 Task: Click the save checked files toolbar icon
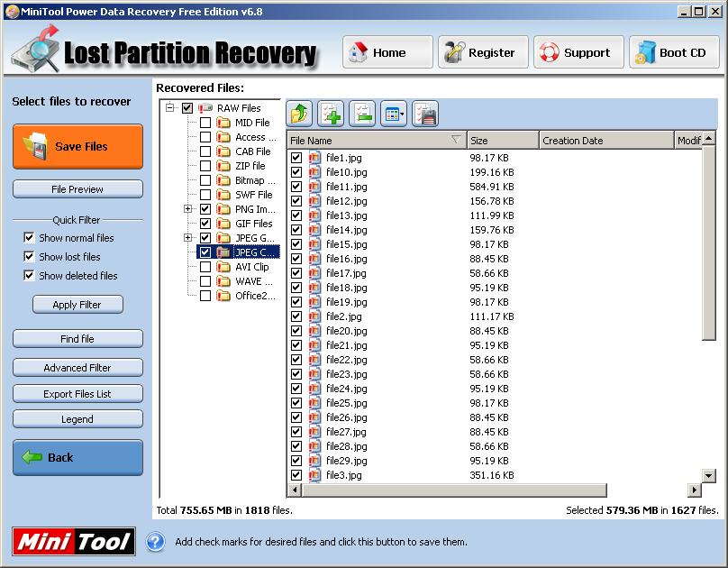click(x=425, y=114)
